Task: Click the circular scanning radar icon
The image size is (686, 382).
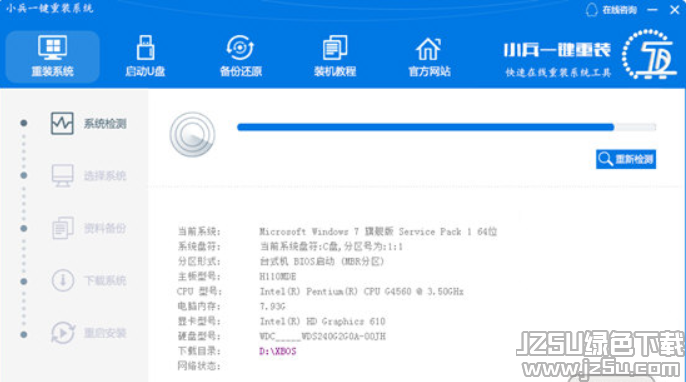Action: coord(192,134)
